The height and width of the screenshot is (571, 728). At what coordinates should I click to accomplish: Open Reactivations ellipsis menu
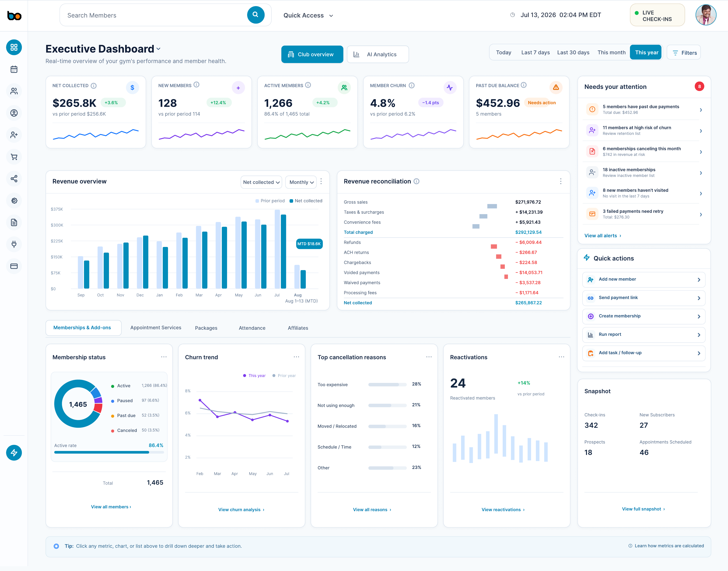561,357
